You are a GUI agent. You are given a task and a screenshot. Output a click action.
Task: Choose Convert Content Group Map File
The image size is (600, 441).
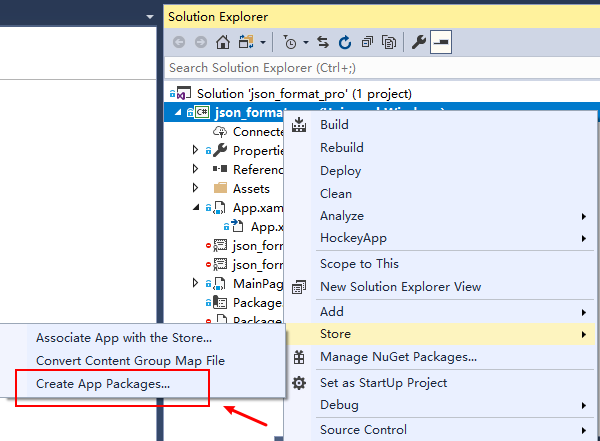point(142,361)
